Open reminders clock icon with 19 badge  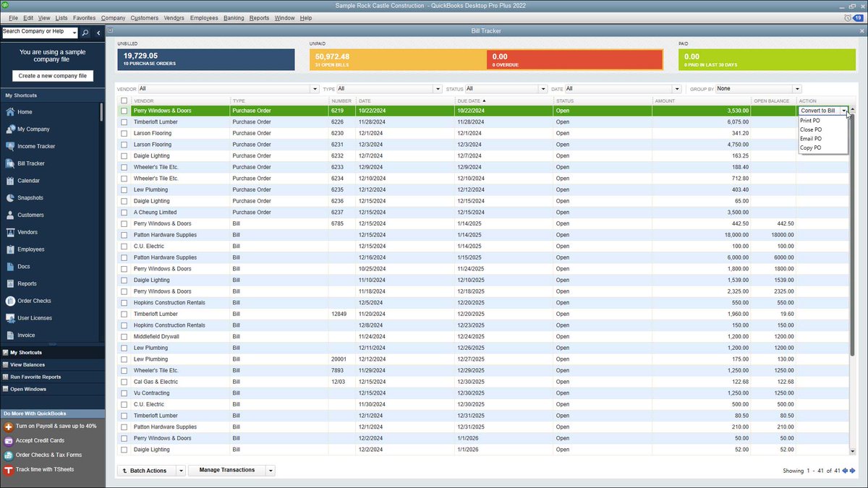pos(854,17)
